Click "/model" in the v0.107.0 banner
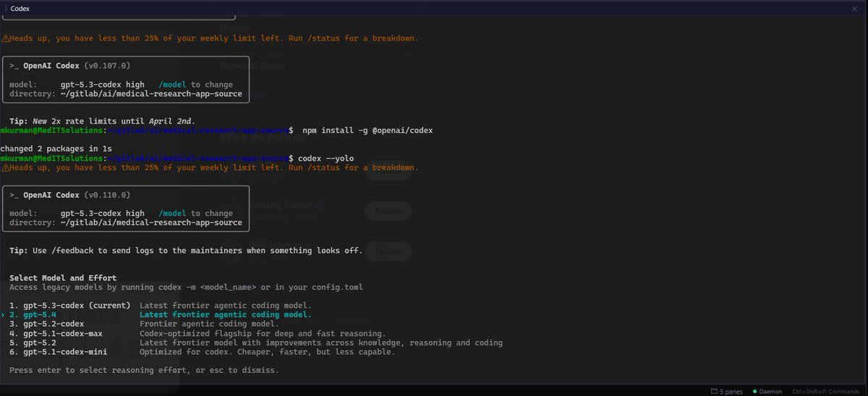Image resolution: width=868 pixels, height=396 pixels. pyautogui.click(x=172, y=85)
